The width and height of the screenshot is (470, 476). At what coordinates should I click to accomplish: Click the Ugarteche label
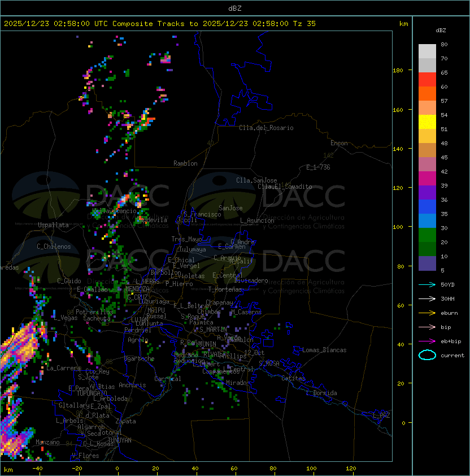[x=140, y=358]
